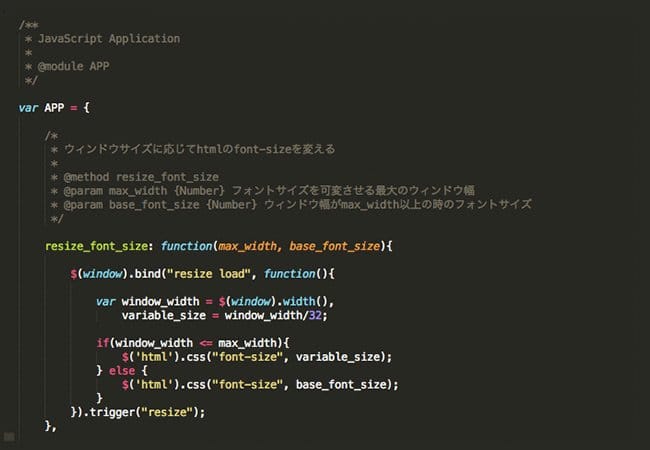Click '@param max_width' in the comment block
The image size is (650, 450).
115,191
